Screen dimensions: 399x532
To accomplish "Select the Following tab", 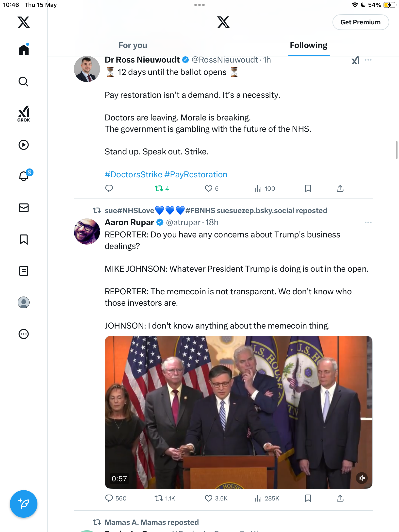I will click(309, 45).
